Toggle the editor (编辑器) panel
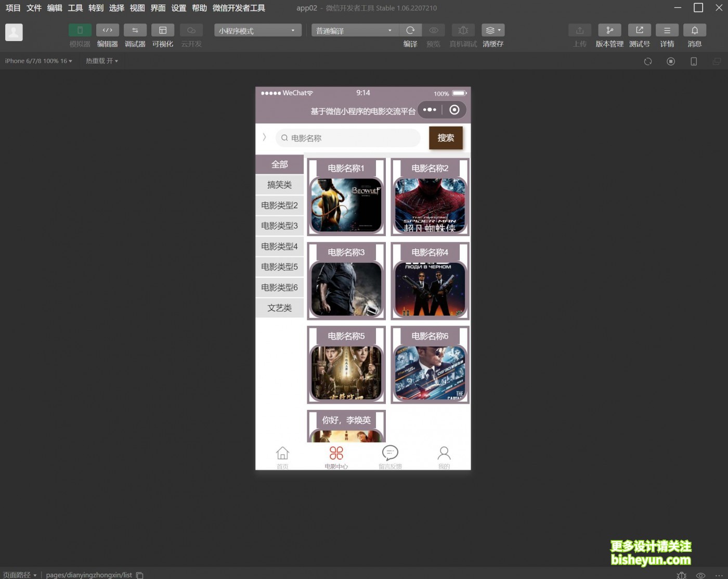 click(x=108, y=30)
